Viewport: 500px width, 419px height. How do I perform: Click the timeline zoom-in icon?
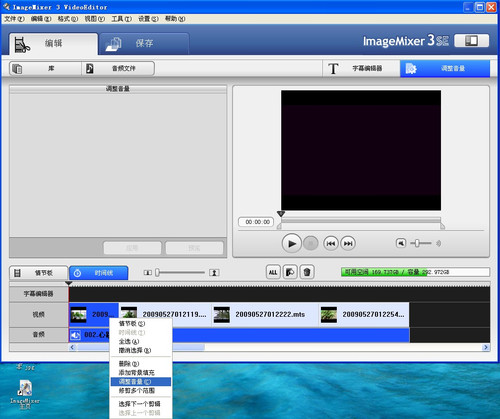(214, 273)
